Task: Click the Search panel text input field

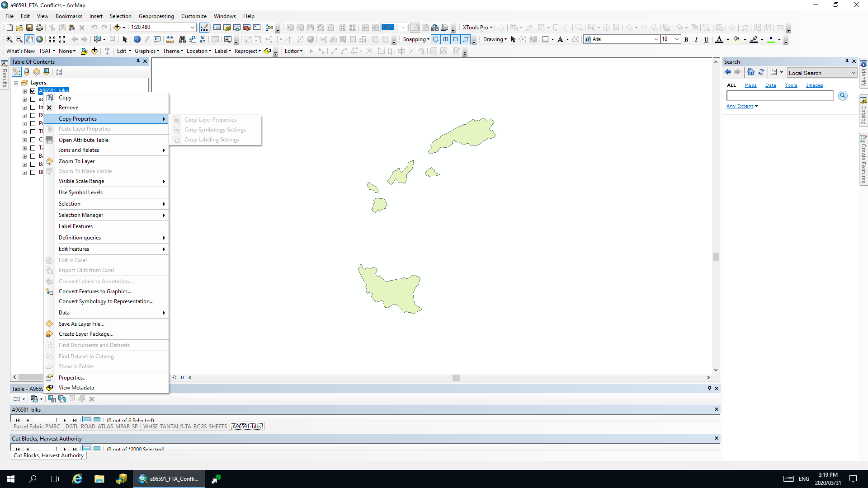Action: [780, 96]
